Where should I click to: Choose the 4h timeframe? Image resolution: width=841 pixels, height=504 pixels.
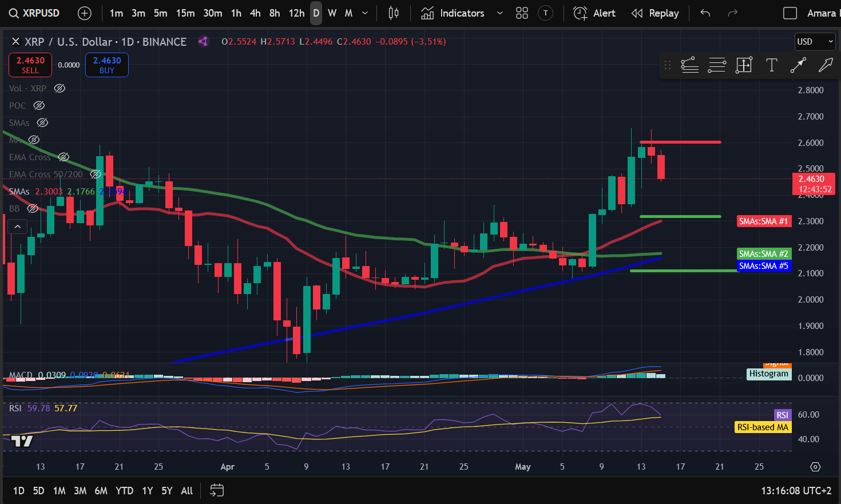[256, 13]
